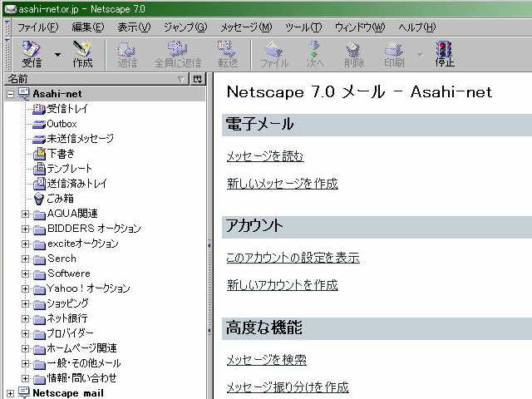Expand the Netscape mail account
Screen dimensions: 532x399
click(11, 393)
